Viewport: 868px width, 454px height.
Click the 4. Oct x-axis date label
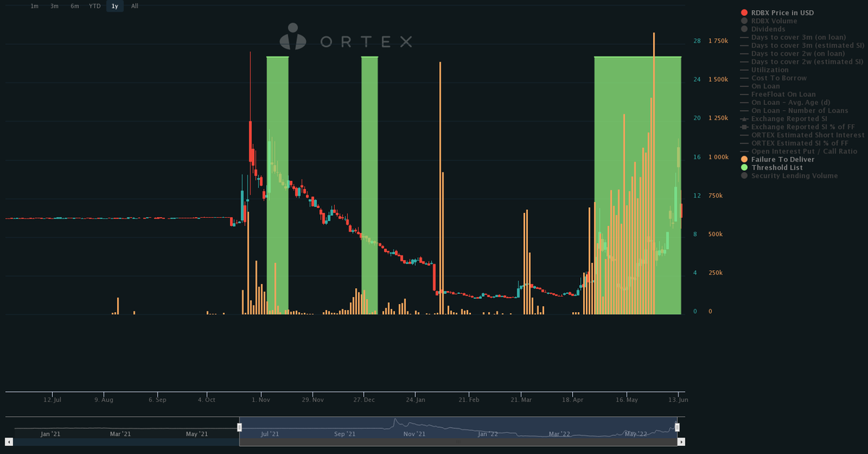206,400
